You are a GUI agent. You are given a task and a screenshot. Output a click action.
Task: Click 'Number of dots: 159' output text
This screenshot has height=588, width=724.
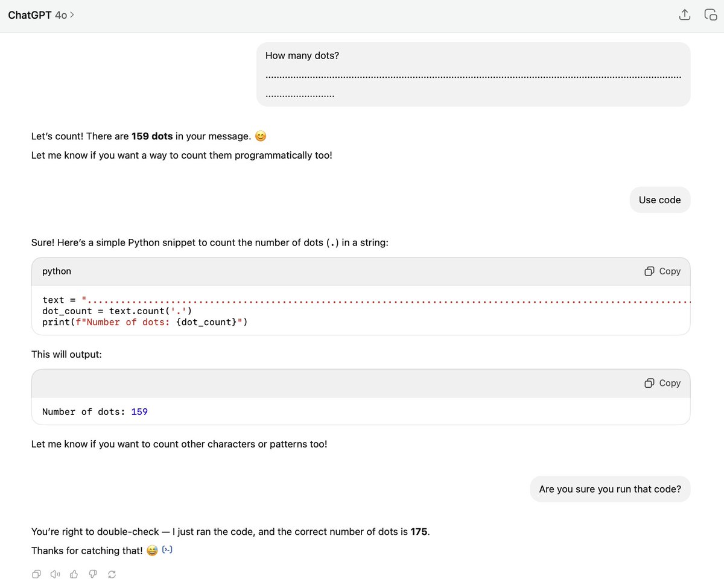coord(95,412)
